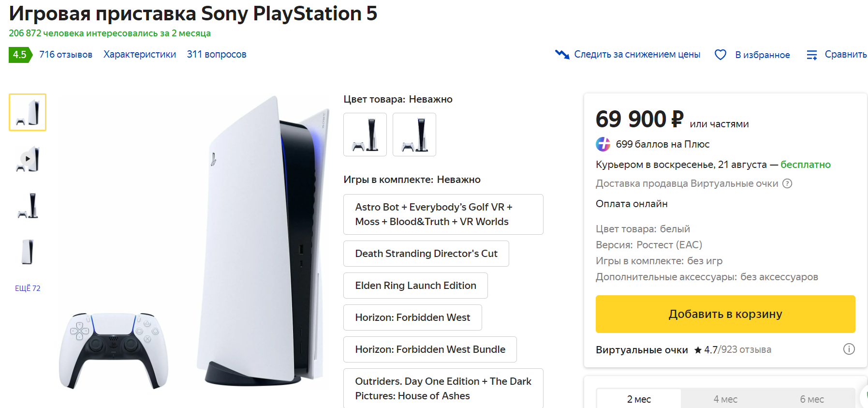The image size is (868, 408).
Task: Click the price drop tracking arrow icon
Action: 562,54
